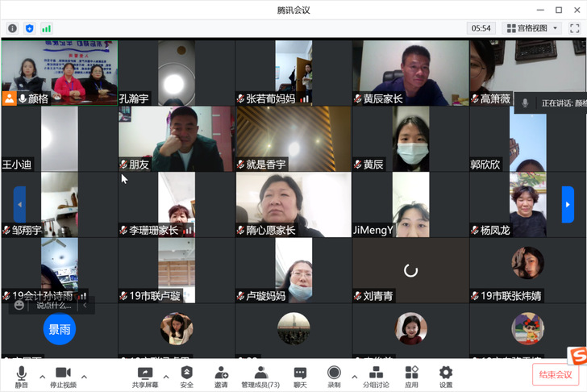Click the meeting info icon at top-left
Screen dimensions: 587x392
click(x=12, y=28)
